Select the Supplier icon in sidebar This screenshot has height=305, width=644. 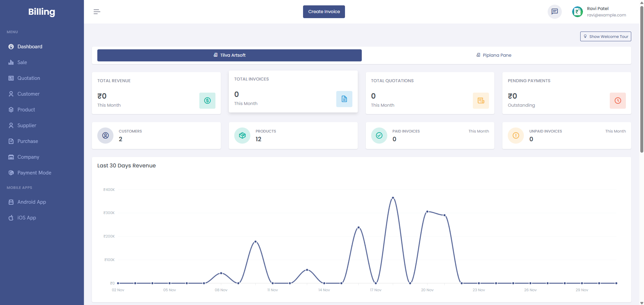11,125
